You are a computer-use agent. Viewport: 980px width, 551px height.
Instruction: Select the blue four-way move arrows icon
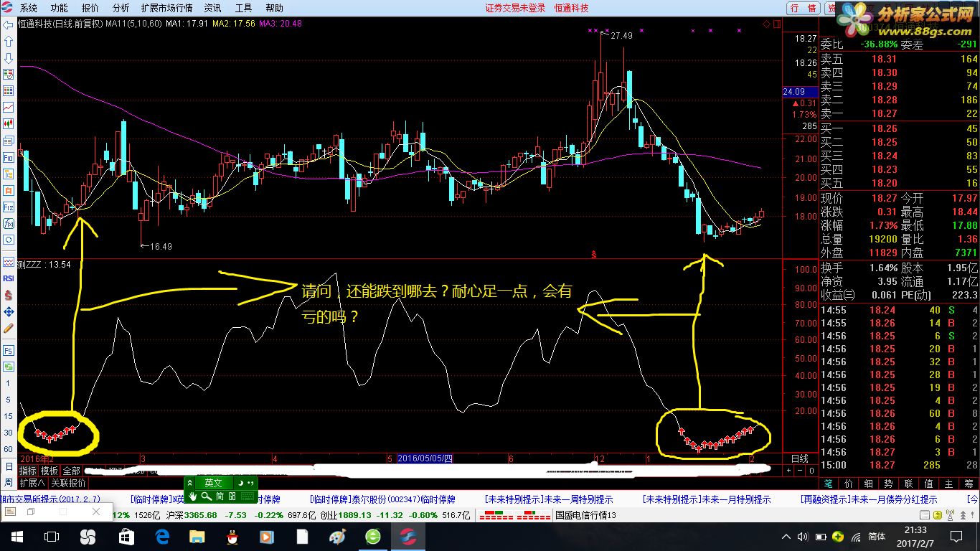coord(9,311)
